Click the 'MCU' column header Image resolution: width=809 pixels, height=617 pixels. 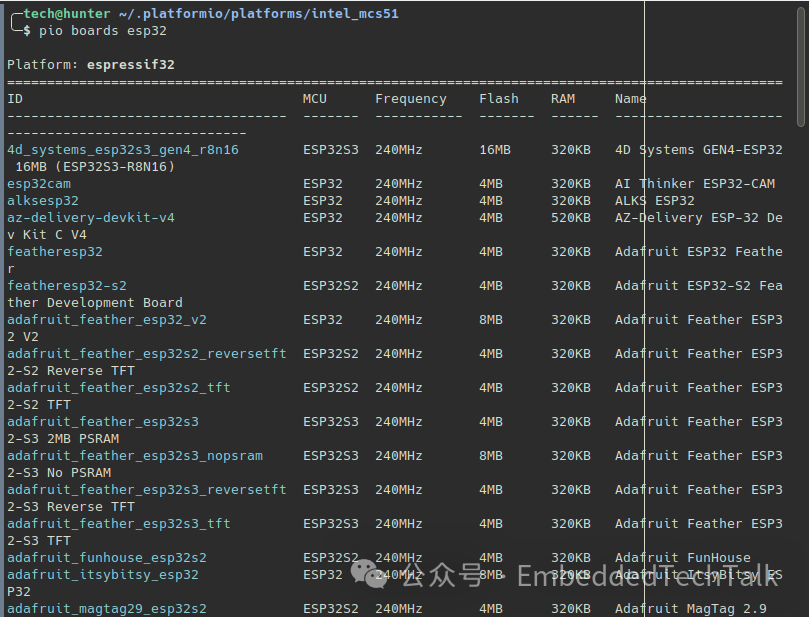[x=315, y=99]
